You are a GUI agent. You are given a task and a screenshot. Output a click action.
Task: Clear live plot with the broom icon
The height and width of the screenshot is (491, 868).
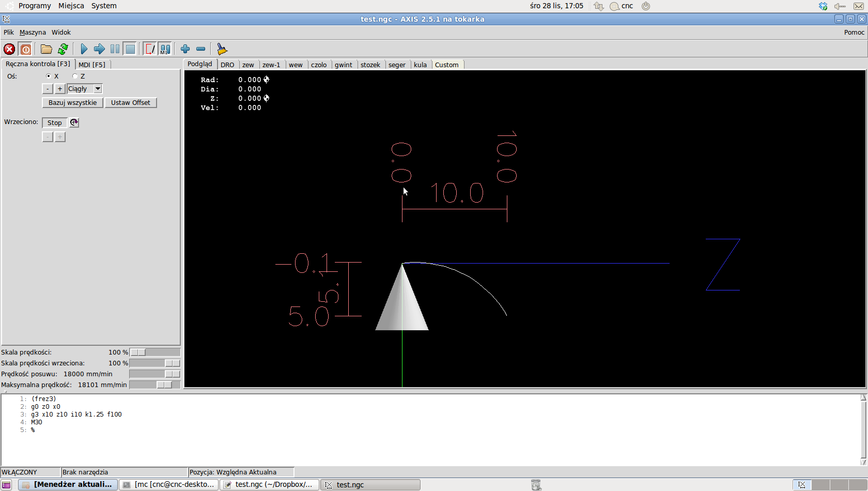(x=222, y=49)
